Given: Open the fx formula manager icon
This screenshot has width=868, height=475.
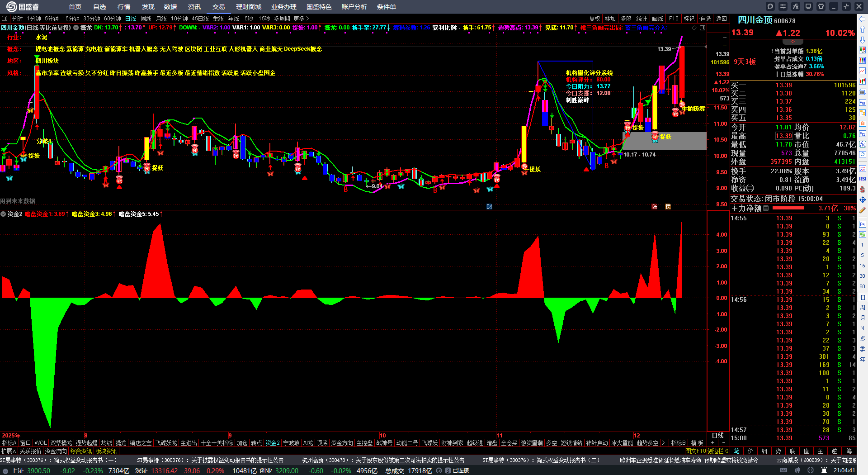Looking at the screenshot, I should coord(796,6).
